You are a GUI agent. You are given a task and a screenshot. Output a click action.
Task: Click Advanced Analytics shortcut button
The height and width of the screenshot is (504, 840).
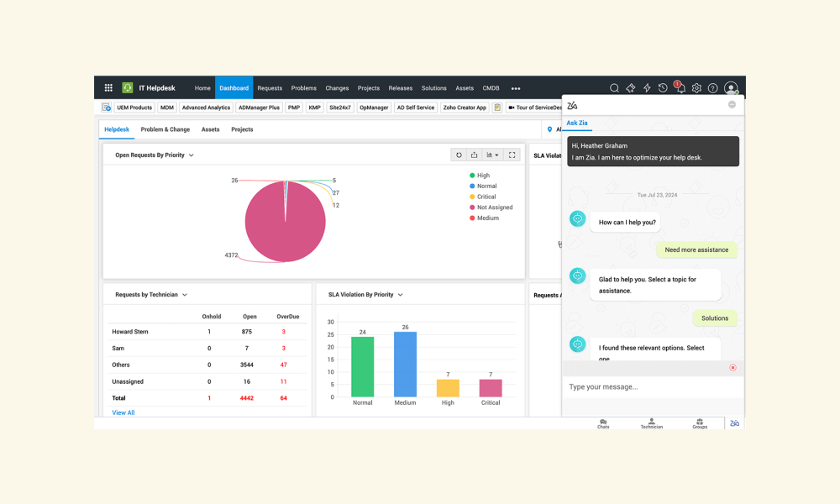206,108
